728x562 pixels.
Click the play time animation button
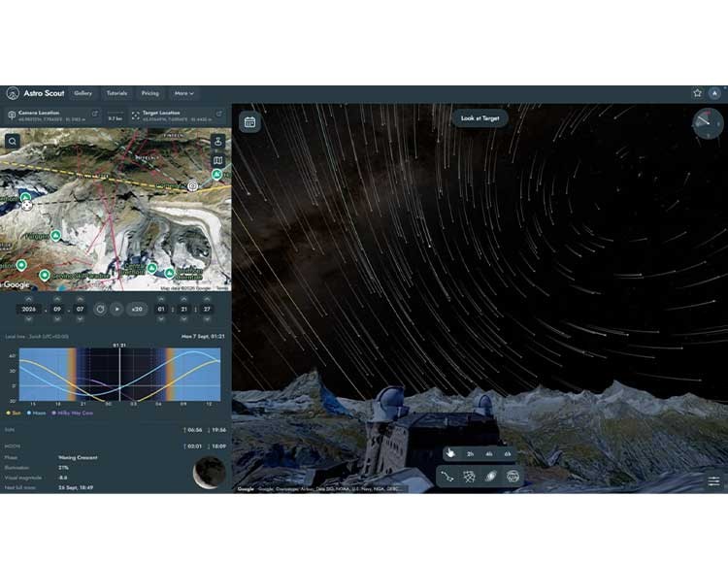(x=117, y=309)
